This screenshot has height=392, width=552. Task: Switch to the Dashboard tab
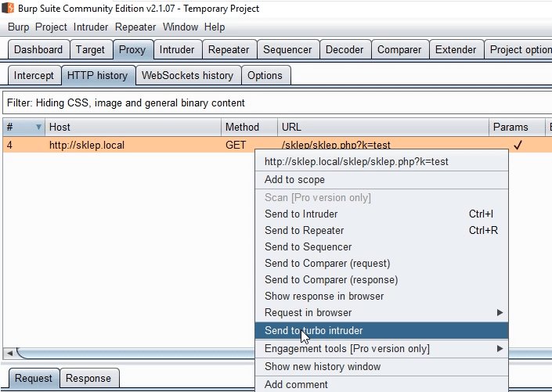tap(38, 49)
